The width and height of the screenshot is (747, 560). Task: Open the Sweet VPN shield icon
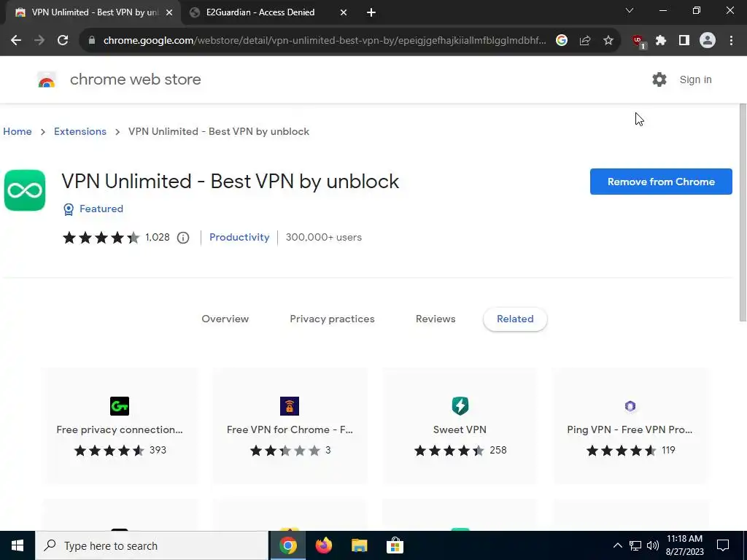460,406
